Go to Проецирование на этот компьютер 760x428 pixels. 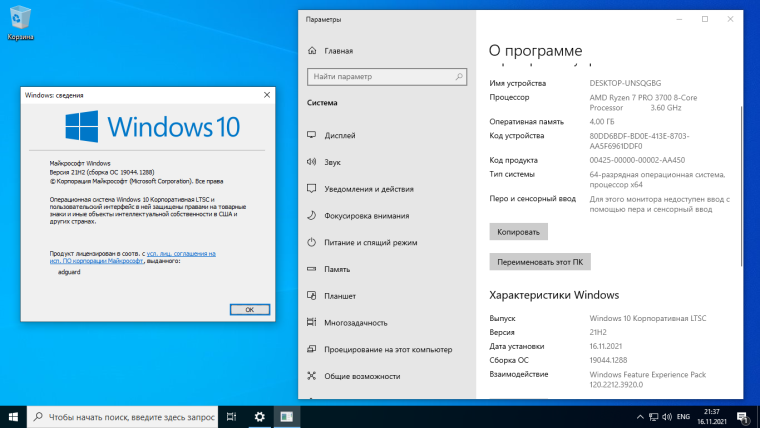(x=382, y=350)
